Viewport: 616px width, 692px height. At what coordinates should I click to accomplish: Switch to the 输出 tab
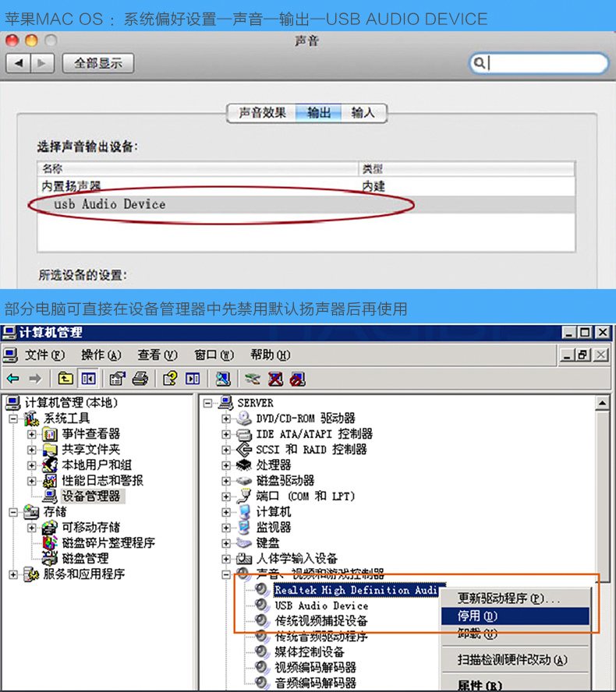point(319,114)
